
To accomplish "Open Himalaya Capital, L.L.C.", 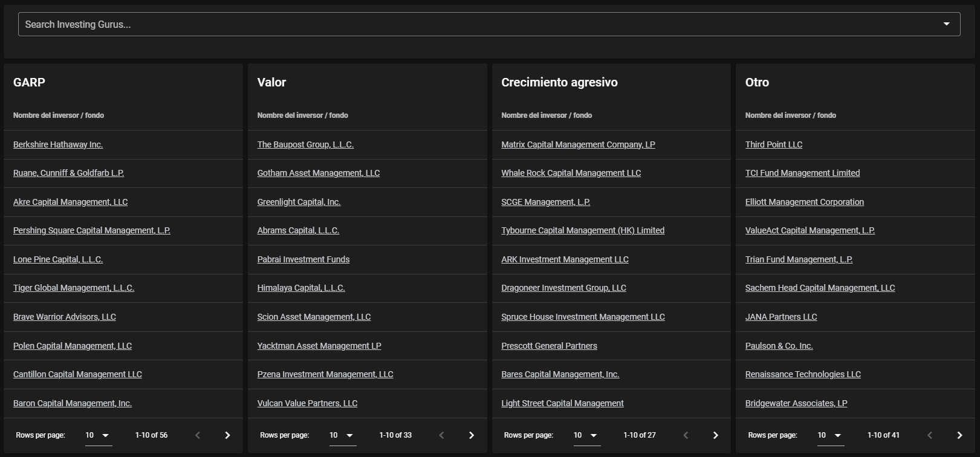I will tap(301, 288).
